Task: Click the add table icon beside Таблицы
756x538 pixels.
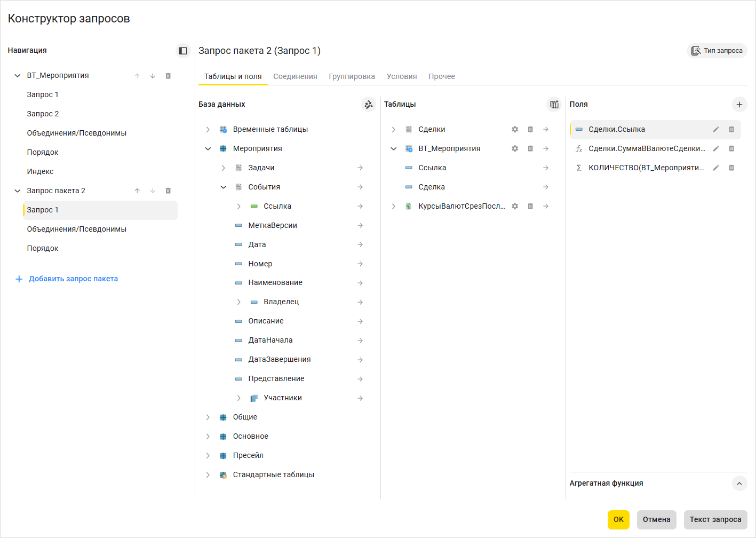Action: [554, 105]
